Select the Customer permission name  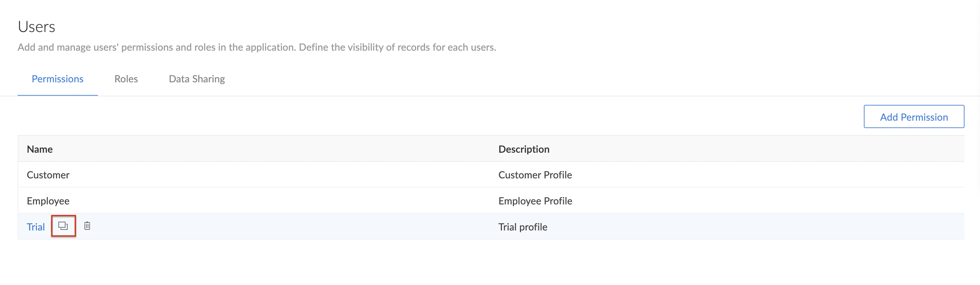click(x=48, y=175)
